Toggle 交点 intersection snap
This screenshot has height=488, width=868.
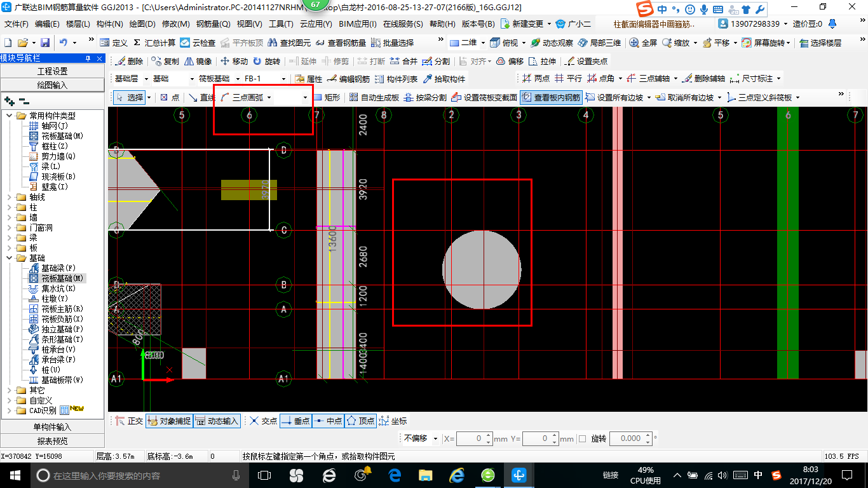(x=262, y=421)
